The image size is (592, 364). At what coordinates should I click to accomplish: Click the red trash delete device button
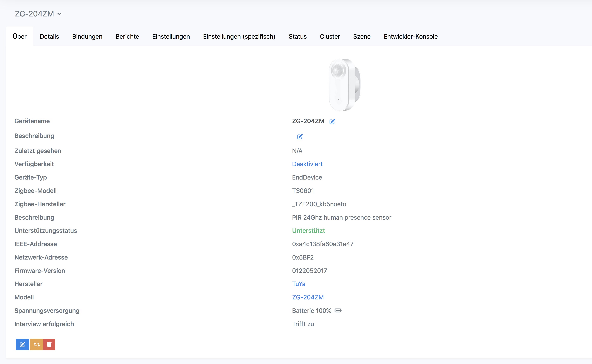tap(49, 344)
